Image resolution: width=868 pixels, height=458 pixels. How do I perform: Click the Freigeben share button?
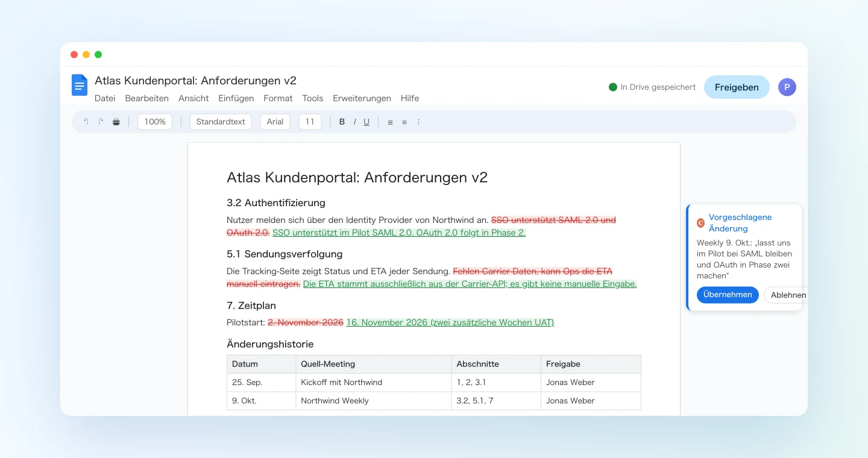[737, 87]
